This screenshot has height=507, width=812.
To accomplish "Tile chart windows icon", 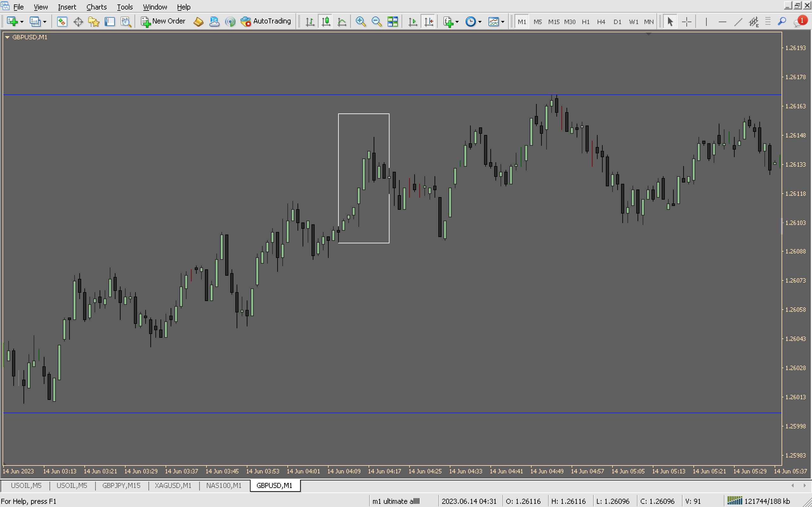I will [x=393, y=22].
